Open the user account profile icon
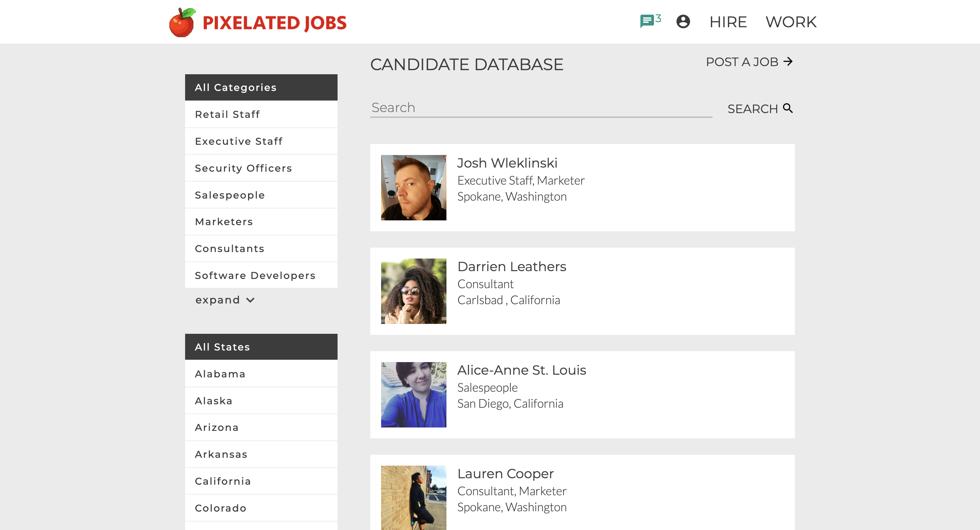 pyautogui.click(x=683, y=22)
